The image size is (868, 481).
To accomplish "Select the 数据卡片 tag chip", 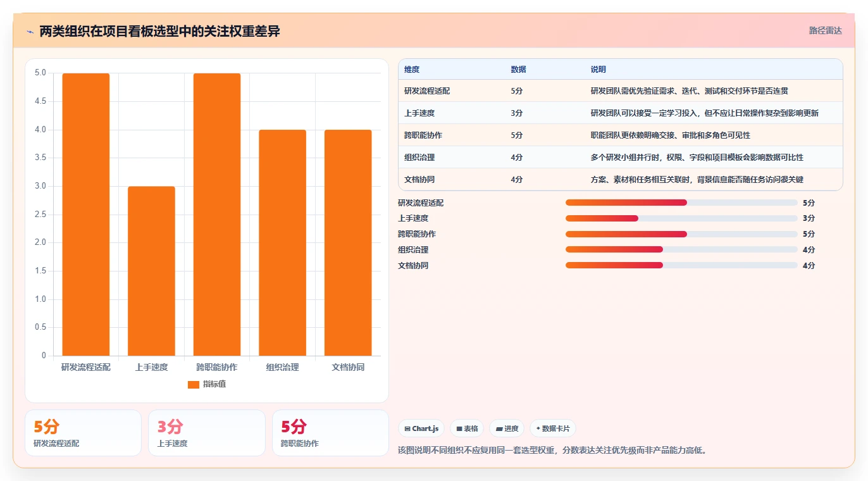I will point(553,428).
